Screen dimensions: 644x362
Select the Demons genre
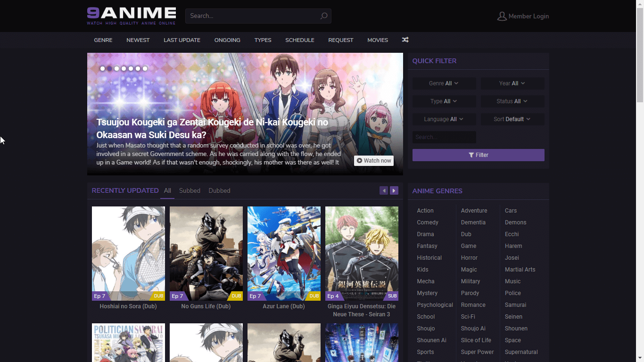point(516,222)
